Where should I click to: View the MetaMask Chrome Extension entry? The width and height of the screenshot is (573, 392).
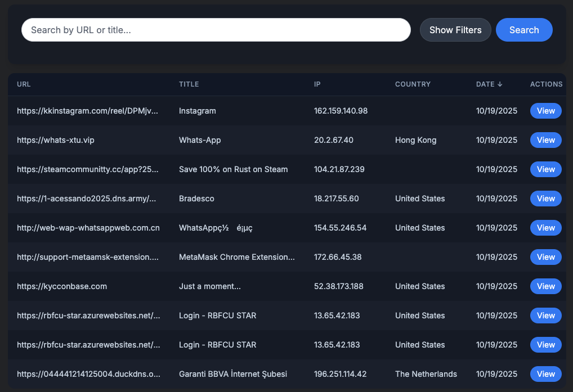click(x=545, y=257)
